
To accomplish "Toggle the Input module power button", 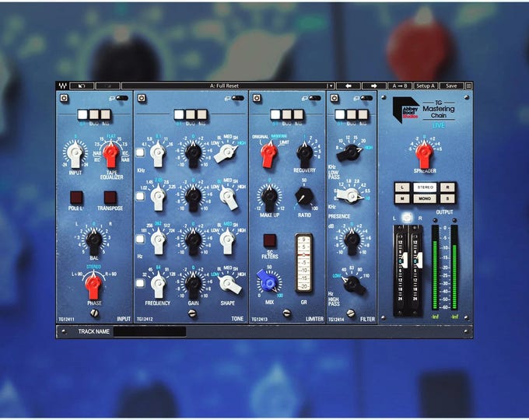I will pyautogui.click(x=64, y=98).
